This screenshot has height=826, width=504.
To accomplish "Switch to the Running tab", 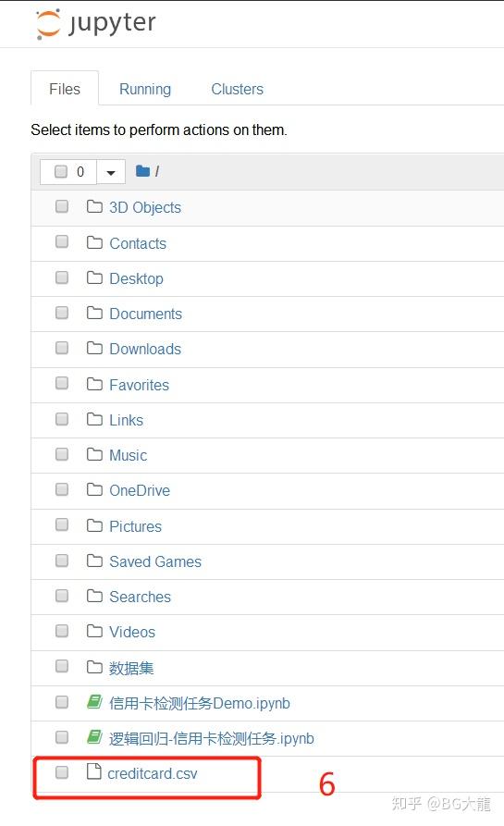I will point(145,89).
